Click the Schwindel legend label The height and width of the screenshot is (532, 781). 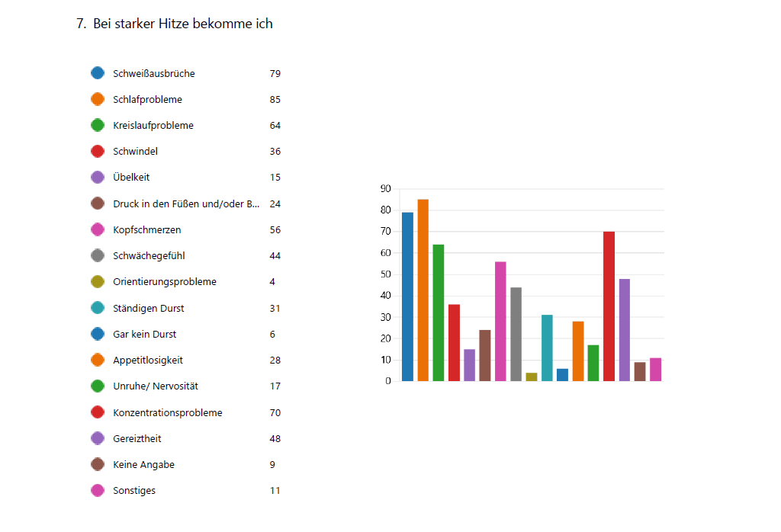click(x=135, y=152)
